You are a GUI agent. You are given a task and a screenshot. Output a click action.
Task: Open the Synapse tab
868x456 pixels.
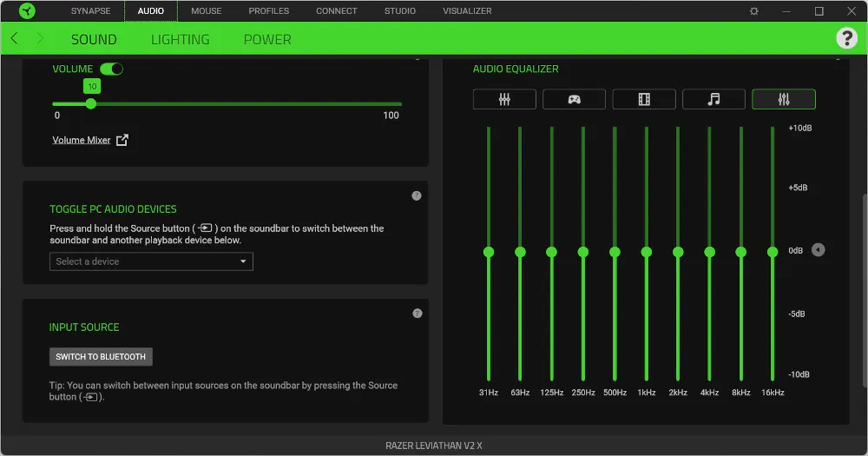point(91,11)
